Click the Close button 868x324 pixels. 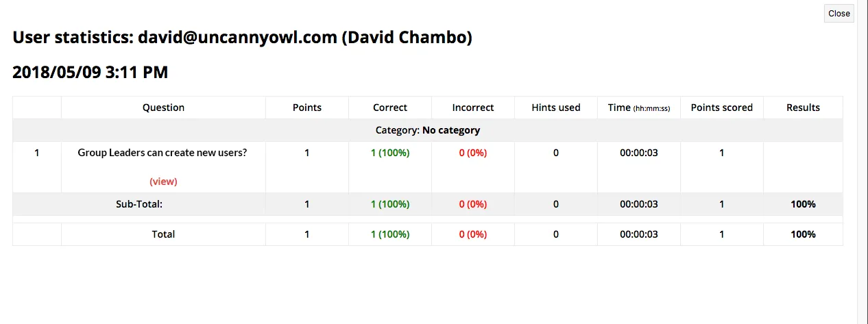pos(839,14)
